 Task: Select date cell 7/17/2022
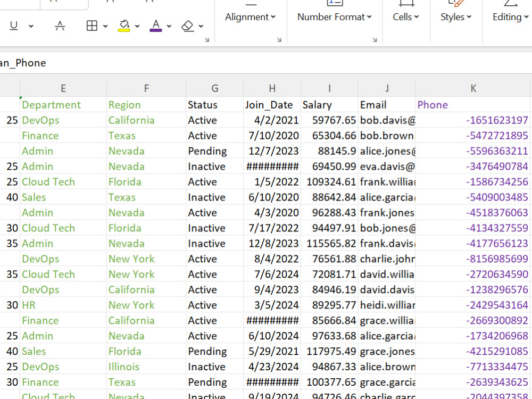pos(272,228)
